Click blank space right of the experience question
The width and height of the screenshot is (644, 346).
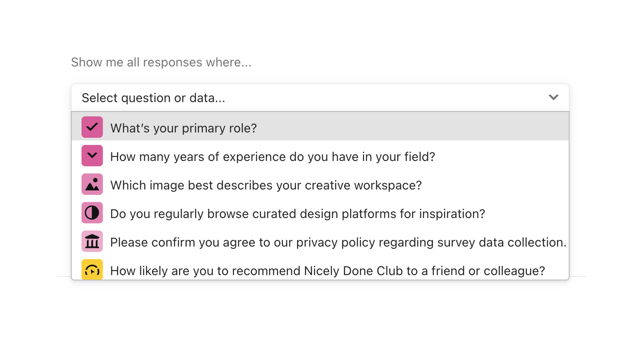click(x=499, y=156)
